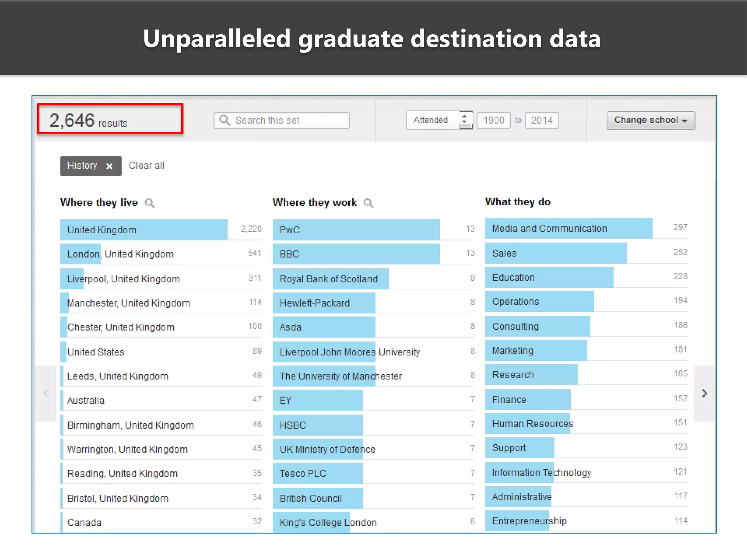Filter by Finance function
Image resolution: width=747 pixels, height=560 pixels.
coord(586,399)
